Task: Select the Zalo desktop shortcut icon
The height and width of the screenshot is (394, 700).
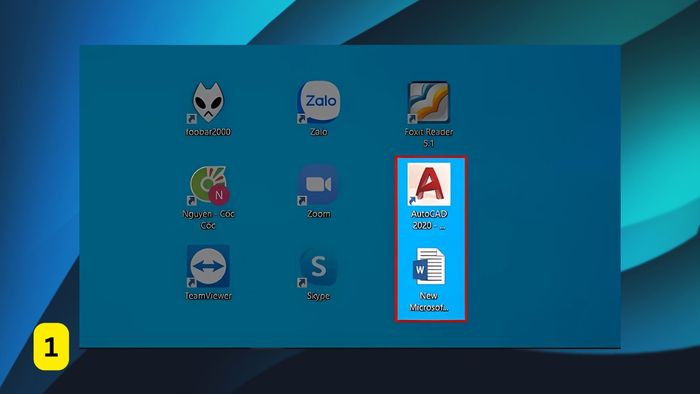Action: (x=319, y=102)
